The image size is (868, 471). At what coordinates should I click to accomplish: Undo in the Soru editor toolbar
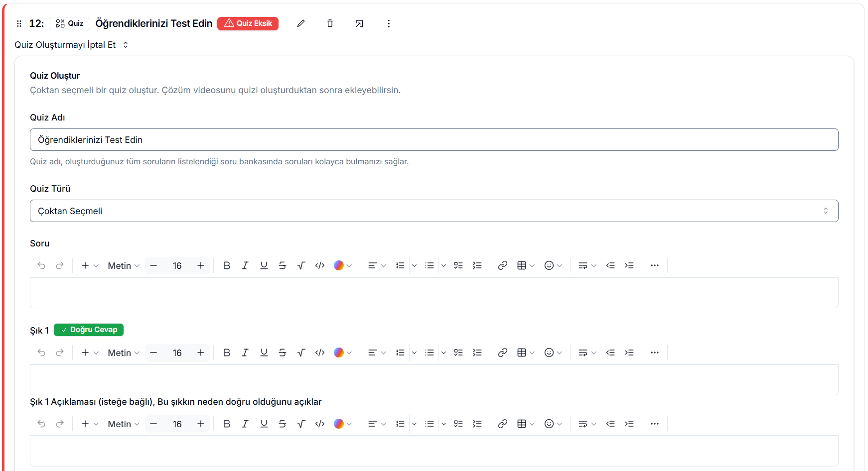pos(41,265)
